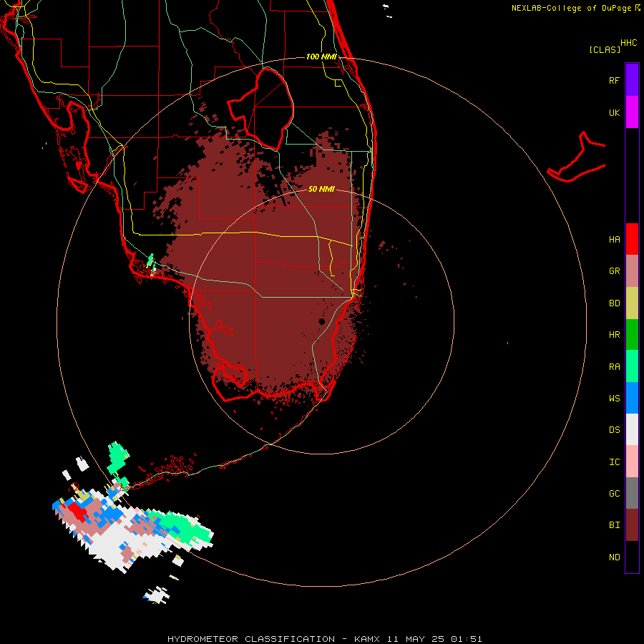This screenshot has height=644, width=644.
Task: Click the 100 NMI range ring label
Action: (321, 57)
